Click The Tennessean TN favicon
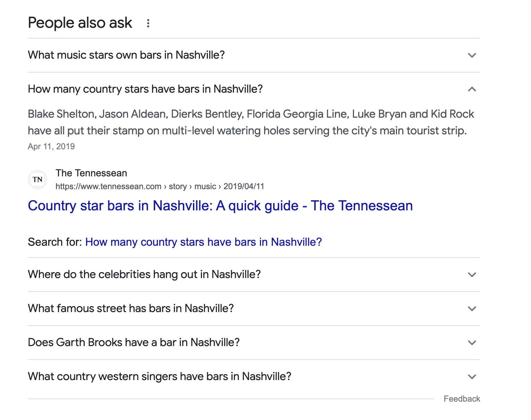The width and height of the screenshot is (531, 420). [37, 179]
